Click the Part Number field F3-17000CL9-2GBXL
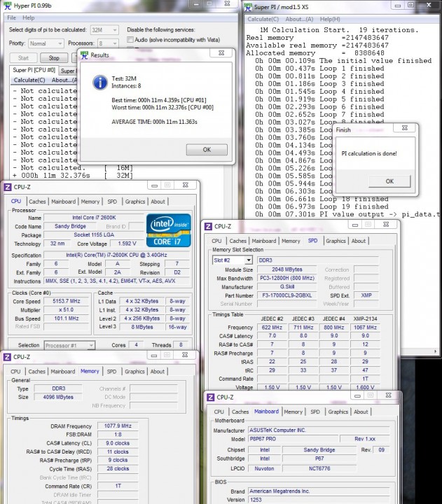This screenshot has width=442, height=504. click(x=287, y=295)
